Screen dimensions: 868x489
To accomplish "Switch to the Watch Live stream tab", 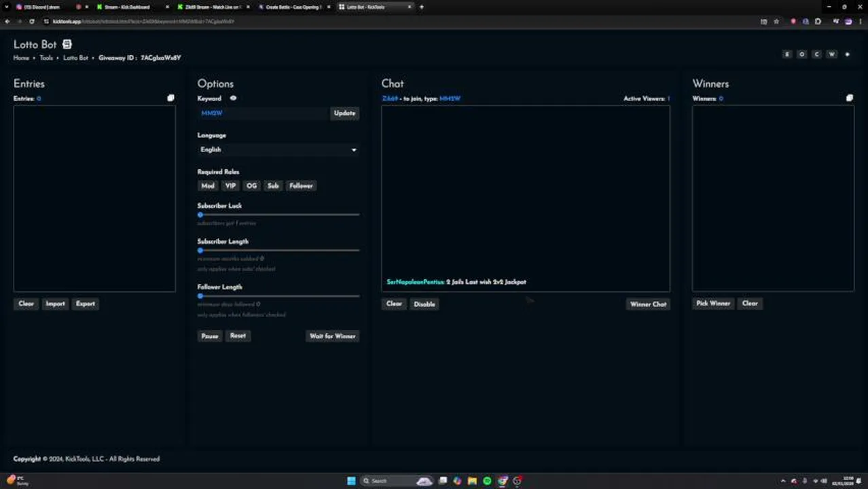I will (x=213, y=7).
